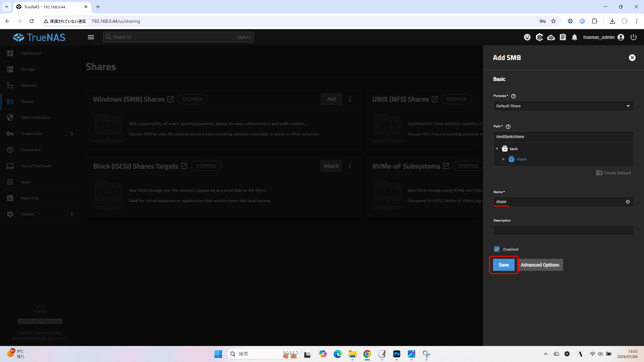The width and height of the screenshot is (644, 362).
Task: Clear the Name field with the X icon
Action: coord(628,202)
